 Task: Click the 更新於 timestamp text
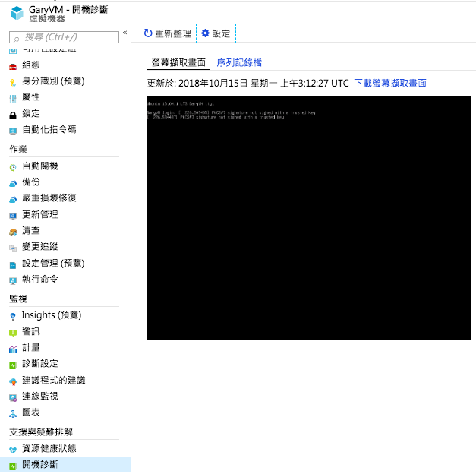pyautogui.click(x=247, y=83)
